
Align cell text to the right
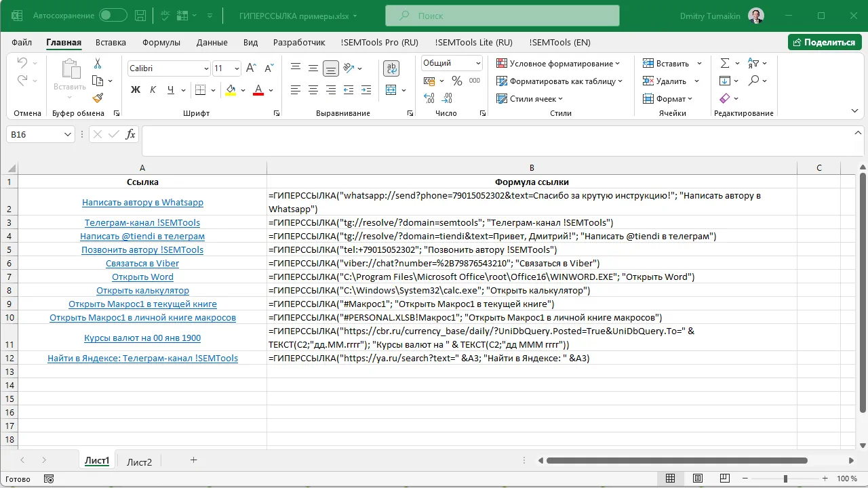(x=331, y=89)
